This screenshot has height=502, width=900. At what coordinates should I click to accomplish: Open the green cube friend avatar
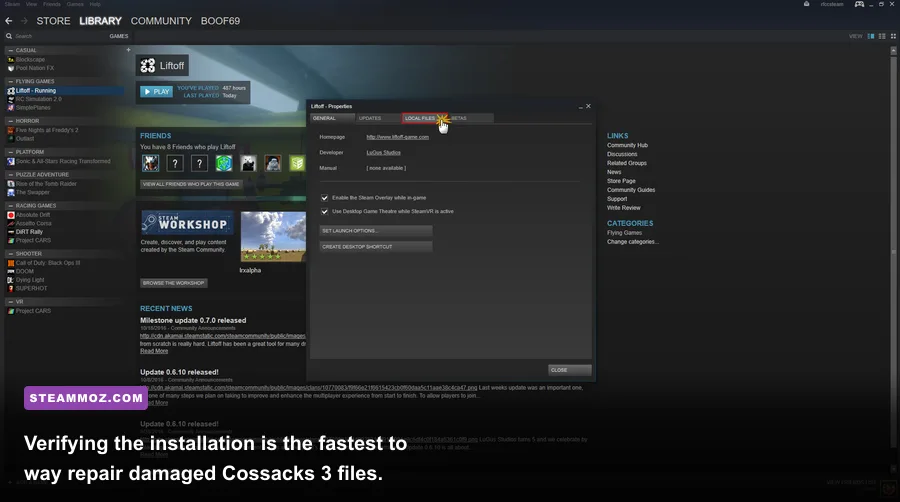click(224, 164)
